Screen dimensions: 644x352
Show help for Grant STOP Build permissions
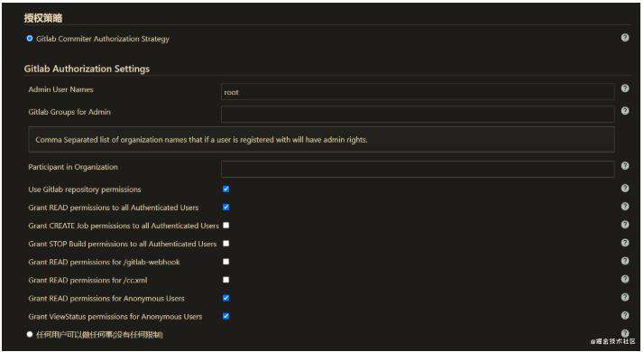625,243
